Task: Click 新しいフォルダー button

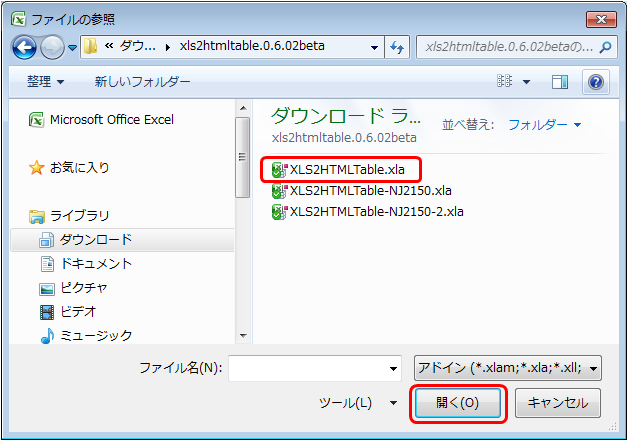Action: pos(142,82)
